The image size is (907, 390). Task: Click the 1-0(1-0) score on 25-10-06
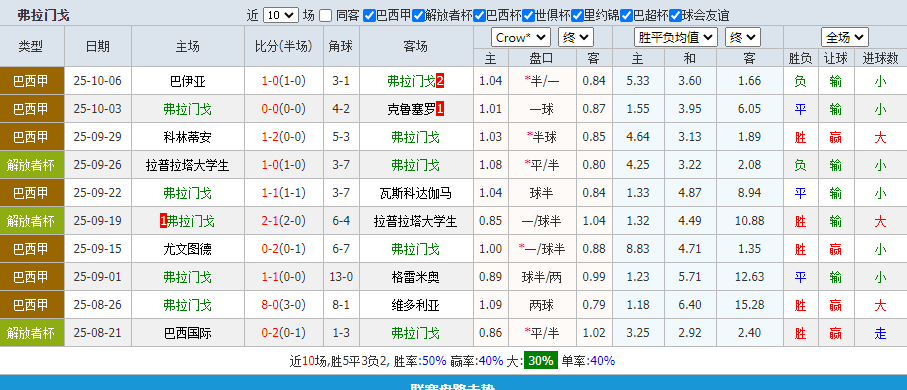tap(284, 81)
